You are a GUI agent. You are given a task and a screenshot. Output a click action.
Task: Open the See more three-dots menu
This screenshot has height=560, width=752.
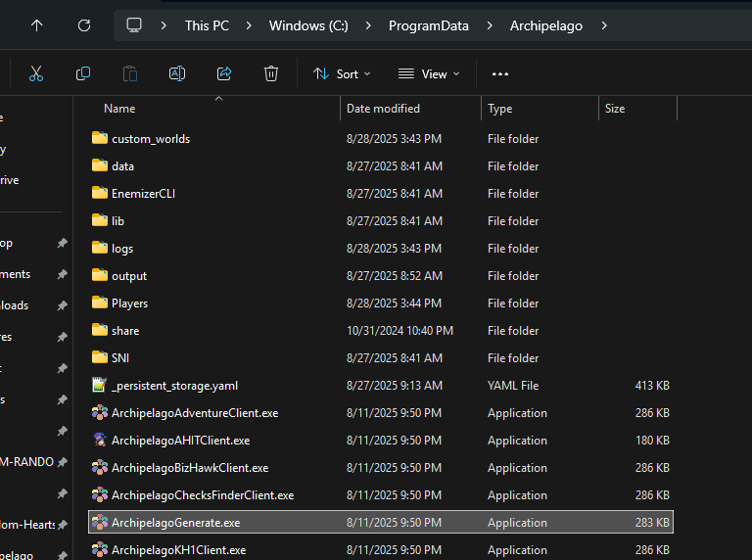click(x=500, y=73)
